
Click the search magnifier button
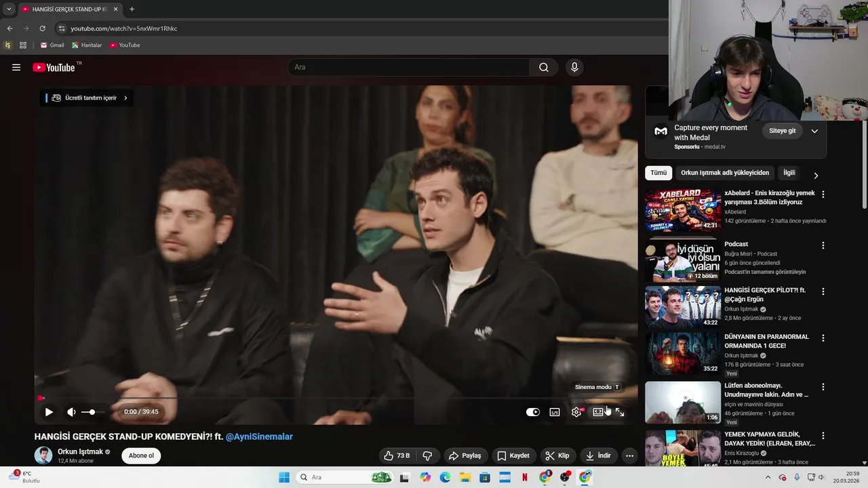(544, 67)
